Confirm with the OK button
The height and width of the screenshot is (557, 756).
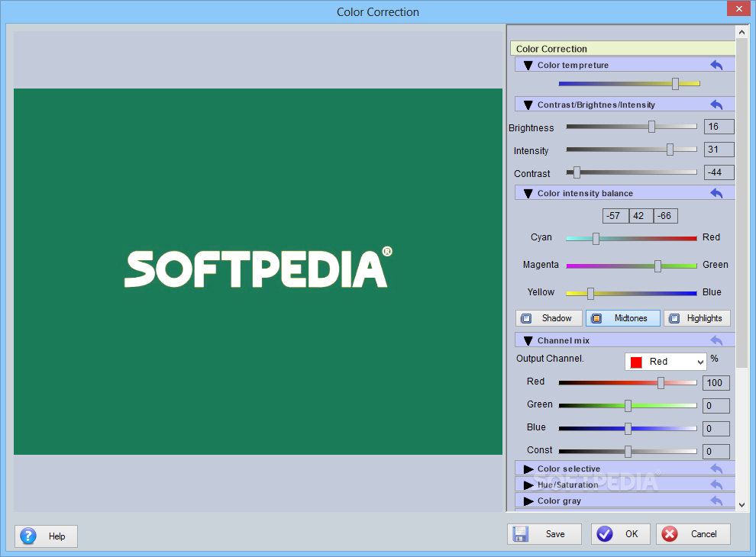pos(621,534)
